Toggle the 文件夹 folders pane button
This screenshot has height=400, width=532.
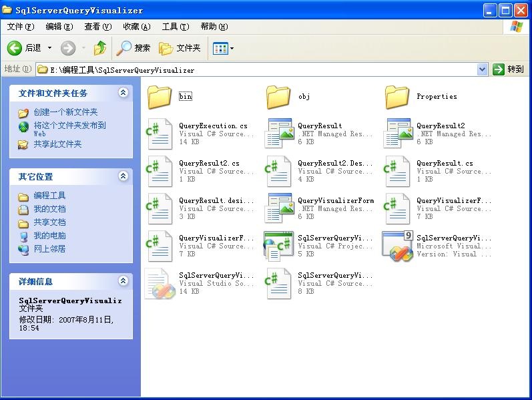180,48
